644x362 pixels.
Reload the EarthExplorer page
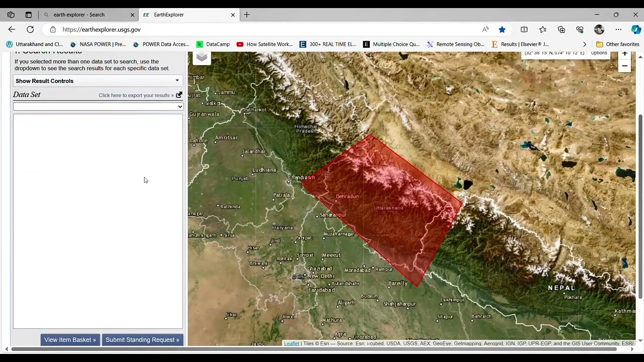30,30
